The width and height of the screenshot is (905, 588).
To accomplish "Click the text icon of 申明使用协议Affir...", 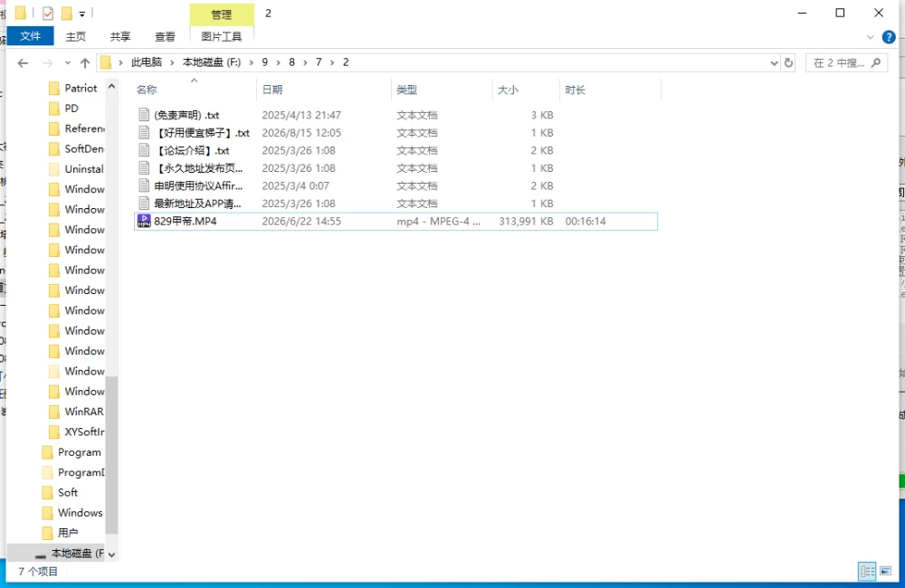I will point(144,185).
